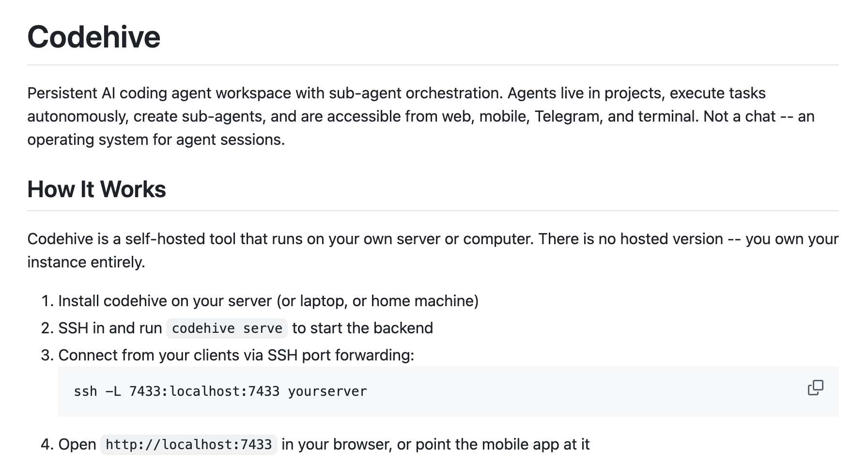This screenshot has height=468, width=868.
Task: Click 'to start the backend' text
Action: tap(362, 328)
